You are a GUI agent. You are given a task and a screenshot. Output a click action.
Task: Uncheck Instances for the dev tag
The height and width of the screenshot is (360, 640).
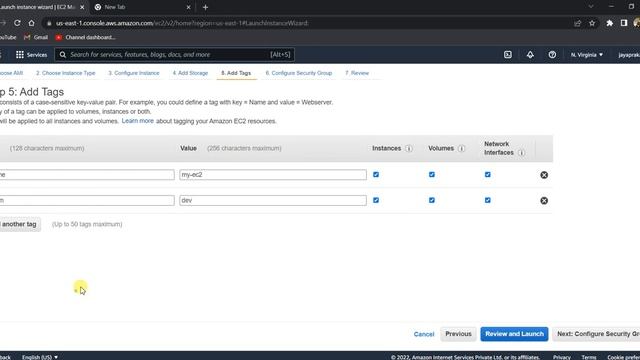pos(376,200)
